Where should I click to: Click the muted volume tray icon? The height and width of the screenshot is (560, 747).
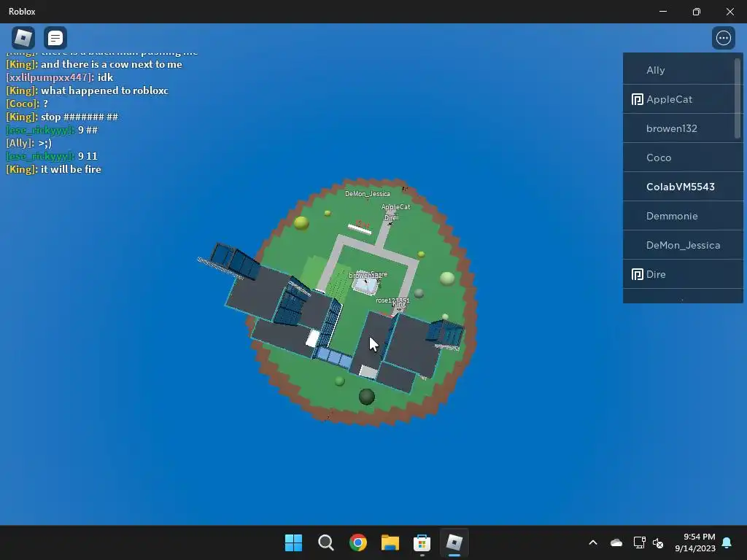click(x=658, y=542)
